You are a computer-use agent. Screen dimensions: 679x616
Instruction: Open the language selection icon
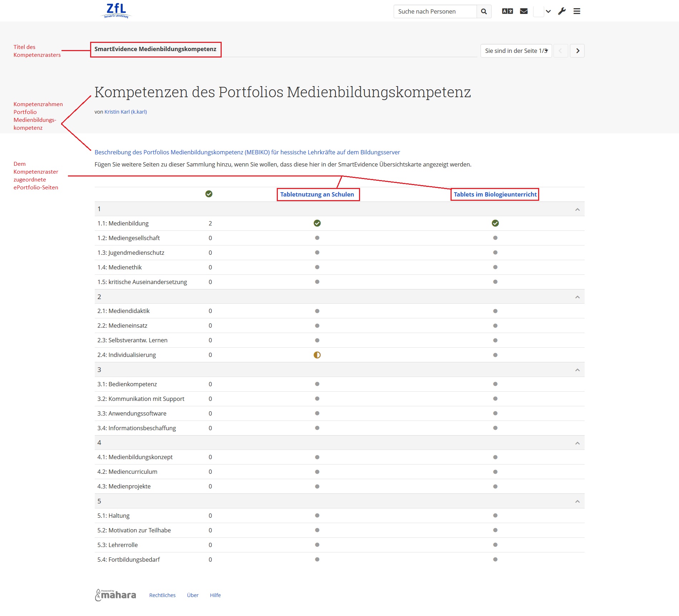coord(507,11)
